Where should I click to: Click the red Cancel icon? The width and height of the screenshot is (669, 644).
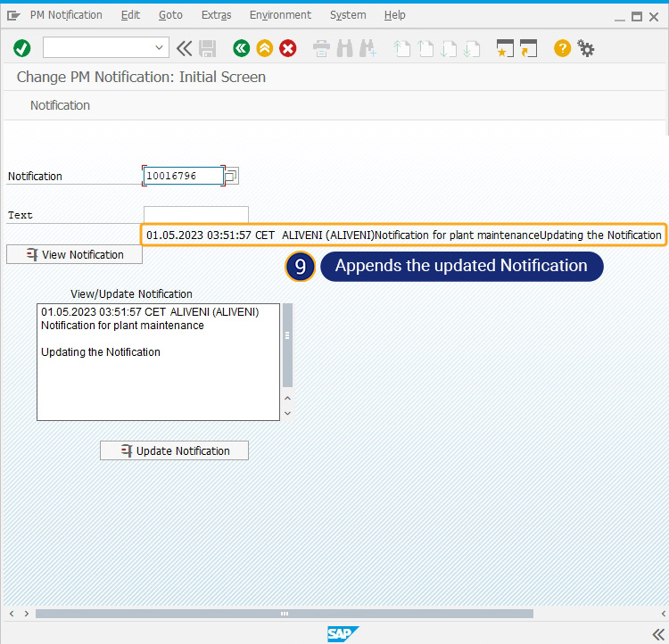[x=288, y=48]
